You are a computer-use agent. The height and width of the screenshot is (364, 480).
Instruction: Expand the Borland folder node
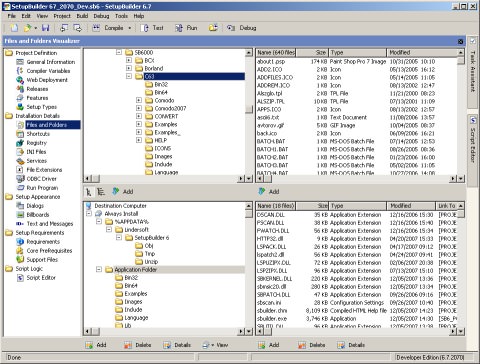tap(129, 68)
